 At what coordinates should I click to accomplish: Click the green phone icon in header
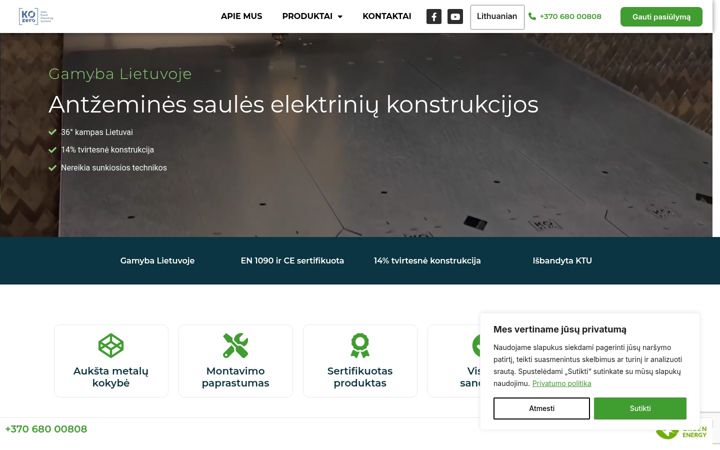tap(532, 17)
